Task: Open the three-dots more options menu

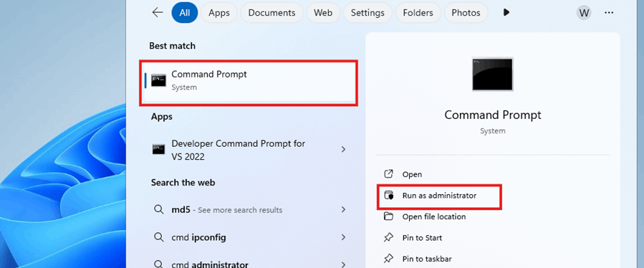Action: (x=609, y=13)
